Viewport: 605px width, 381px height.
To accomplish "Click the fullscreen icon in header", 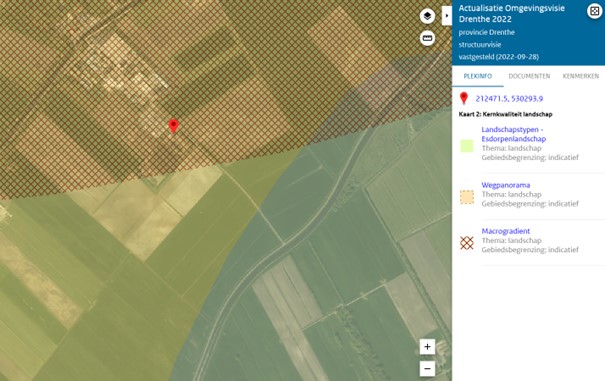I will (x=594, y=11).
